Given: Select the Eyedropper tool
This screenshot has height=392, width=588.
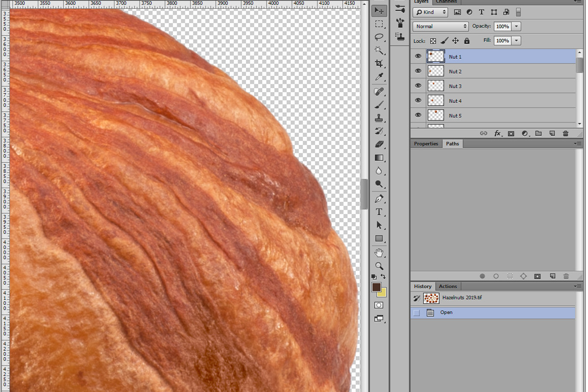Looking at the screenshot, I should [x=379, y=77].
